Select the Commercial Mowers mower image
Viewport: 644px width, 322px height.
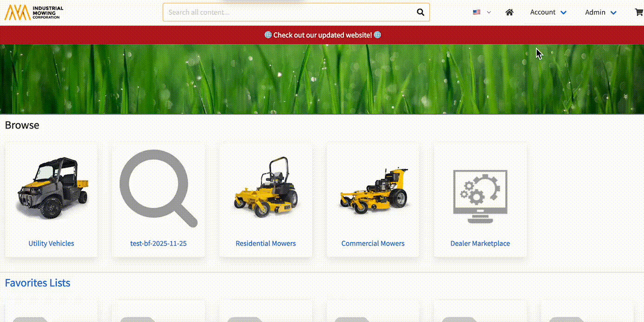point(373,191)
